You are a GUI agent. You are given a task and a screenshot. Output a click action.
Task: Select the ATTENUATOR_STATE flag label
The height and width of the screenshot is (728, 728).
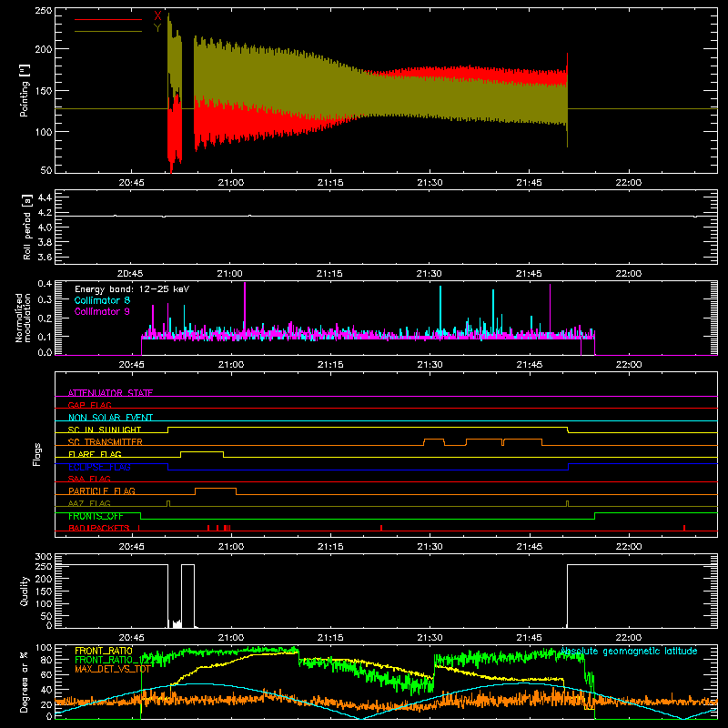coord(110,393)
